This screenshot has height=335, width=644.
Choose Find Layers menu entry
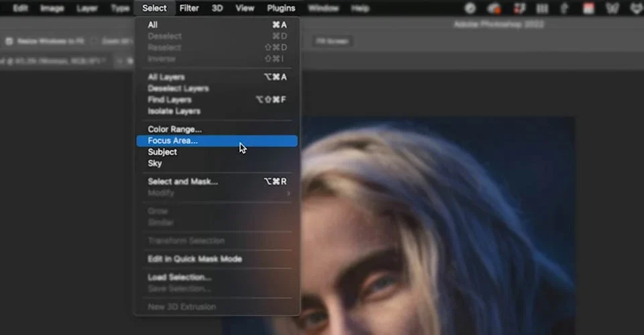pyautogui.click(x=217, y=100)
